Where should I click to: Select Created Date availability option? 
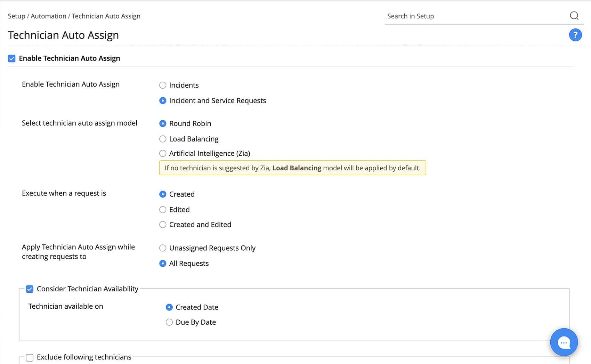pyautogui.click(x=169, y=307)
